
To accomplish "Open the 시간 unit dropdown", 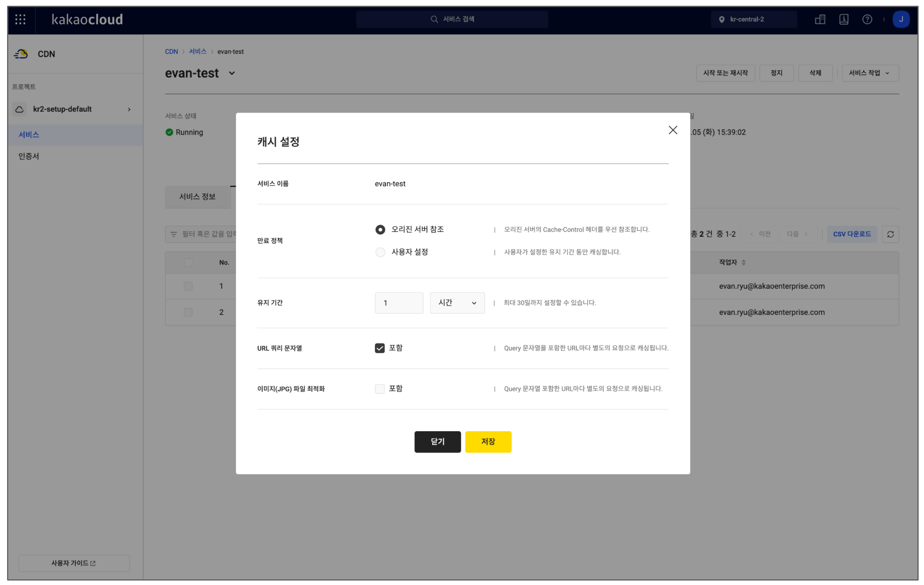I will point(457,303).
